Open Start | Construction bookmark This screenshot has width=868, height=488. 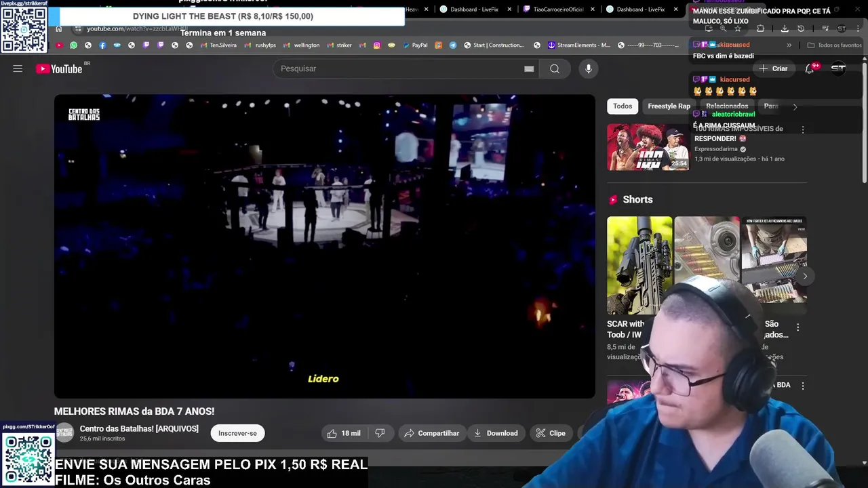(493, 45)
